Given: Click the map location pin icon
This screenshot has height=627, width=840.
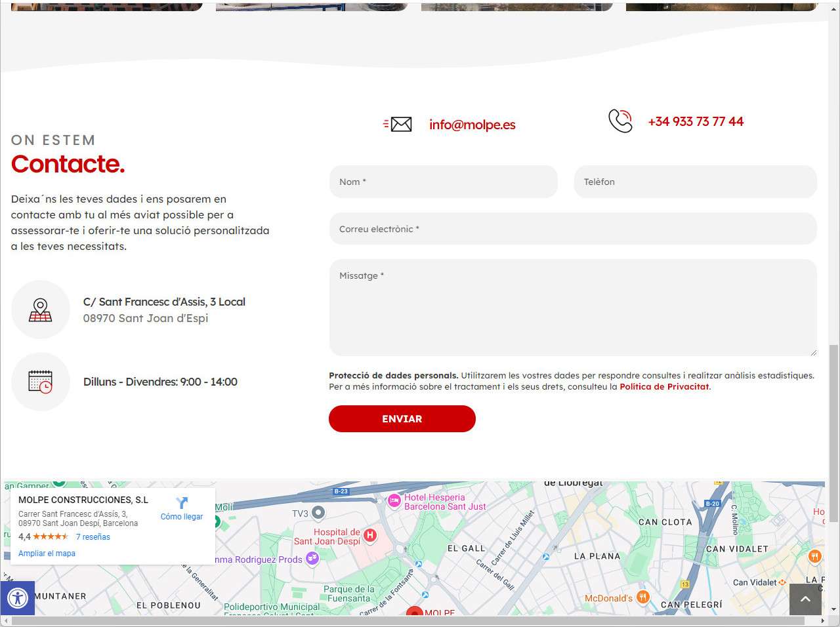Looking at the screenshot, I should [x=41, y=310].
